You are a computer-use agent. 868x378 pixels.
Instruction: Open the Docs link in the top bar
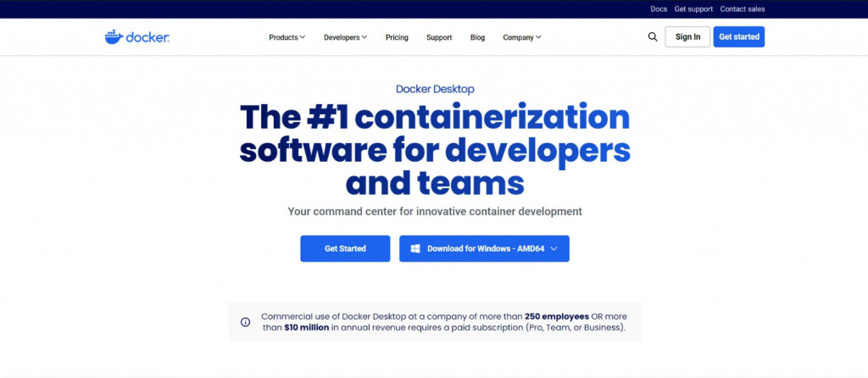[659, 8]
